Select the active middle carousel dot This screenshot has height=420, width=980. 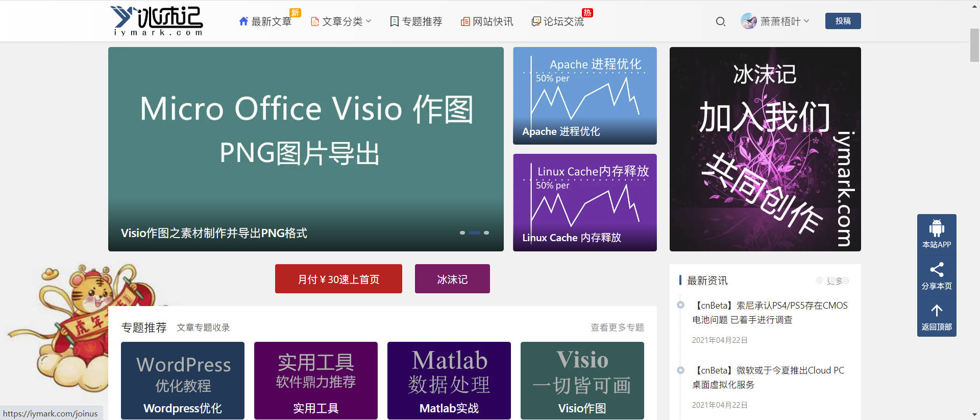474,232
